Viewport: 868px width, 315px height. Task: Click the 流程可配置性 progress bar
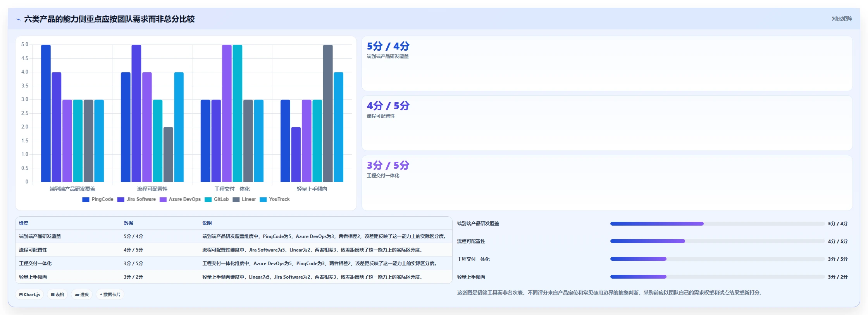click(x=717, y=241)
